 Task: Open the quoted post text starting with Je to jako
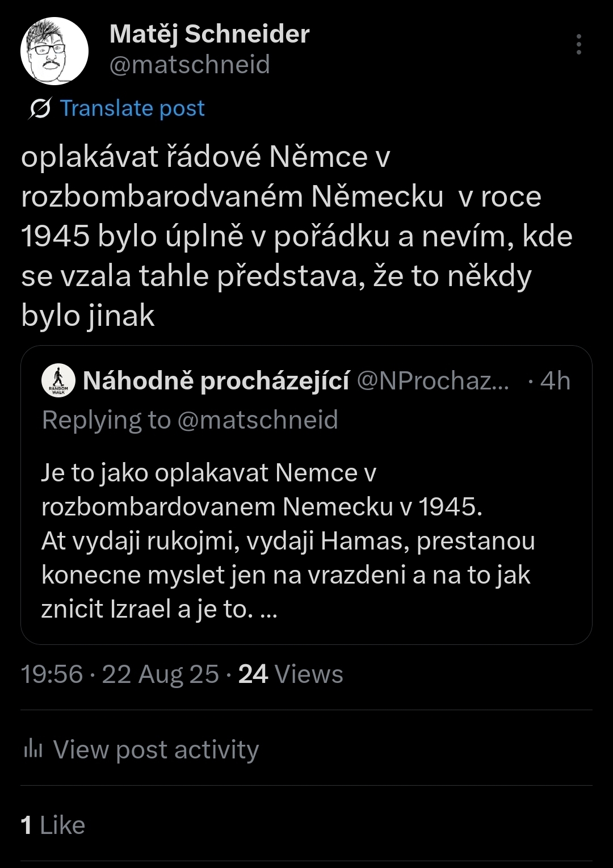coord(209,473)
